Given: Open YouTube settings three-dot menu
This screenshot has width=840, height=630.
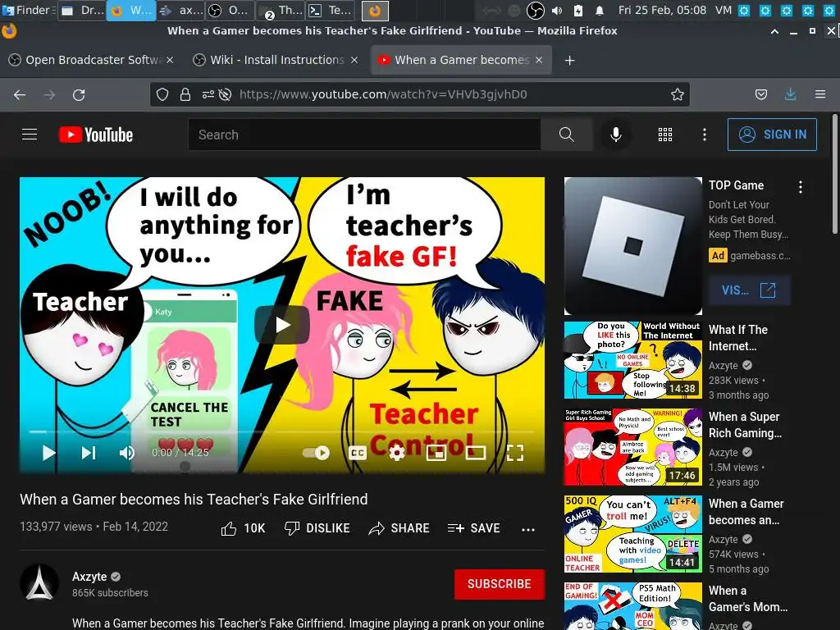Looking at the screenshot, I should [705, 135].
